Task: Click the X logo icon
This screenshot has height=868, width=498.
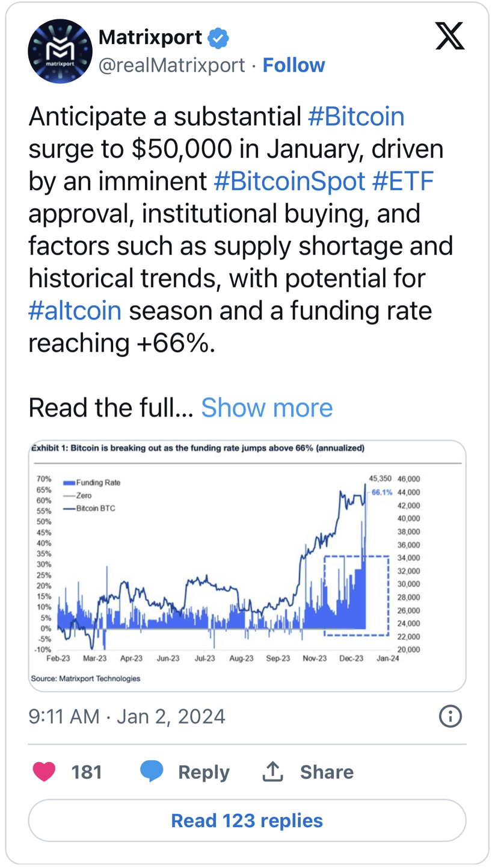Action: click(x=449, y=36)
